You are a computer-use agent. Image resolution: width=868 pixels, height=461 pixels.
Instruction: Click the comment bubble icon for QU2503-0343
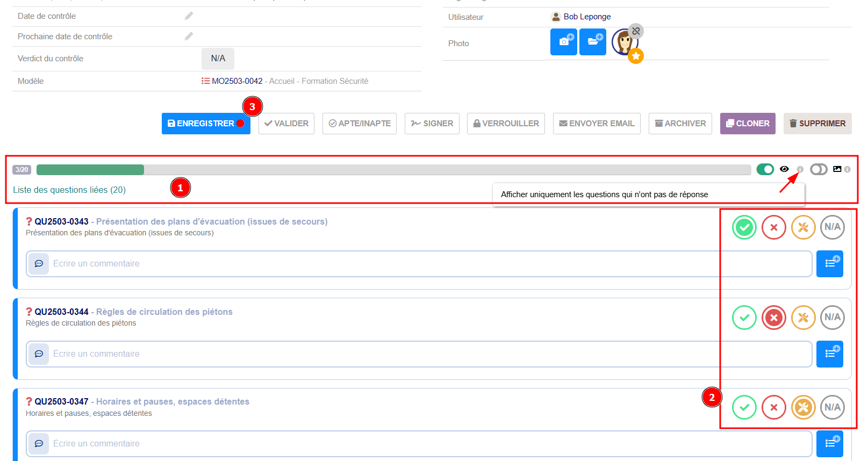[39, 264]
